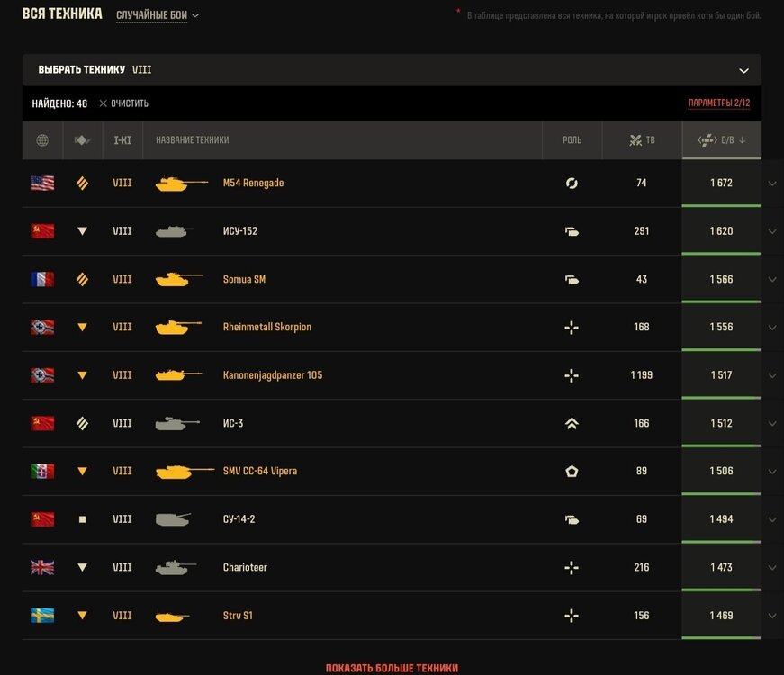Image resolution: width=784 pixels, height=675 pixels.
Task: Sort by the Роль column header
Action: point(572,140)
